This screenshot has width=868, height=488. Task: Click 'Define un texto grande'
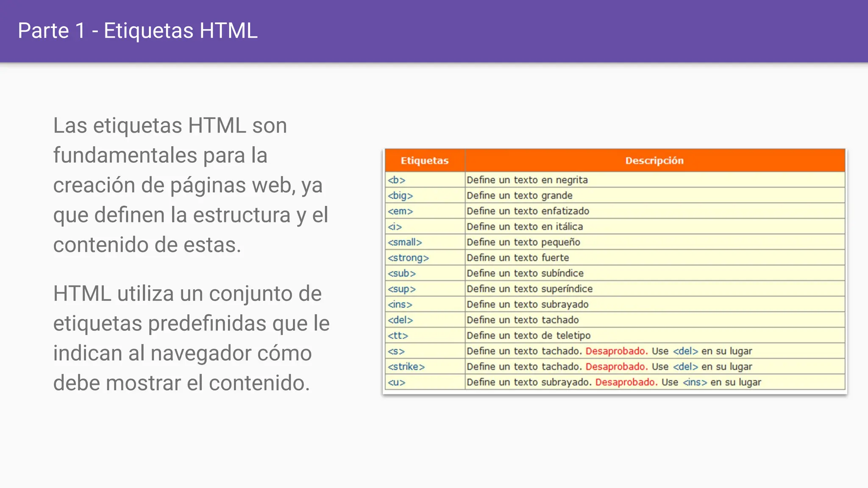click(520, 196)
